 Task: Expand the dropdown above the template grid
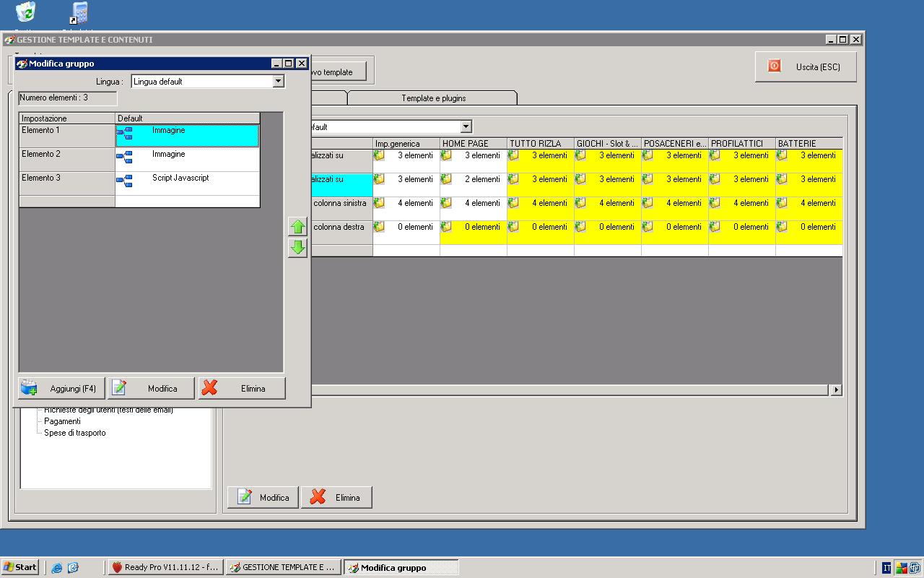(x=466, y=127)
